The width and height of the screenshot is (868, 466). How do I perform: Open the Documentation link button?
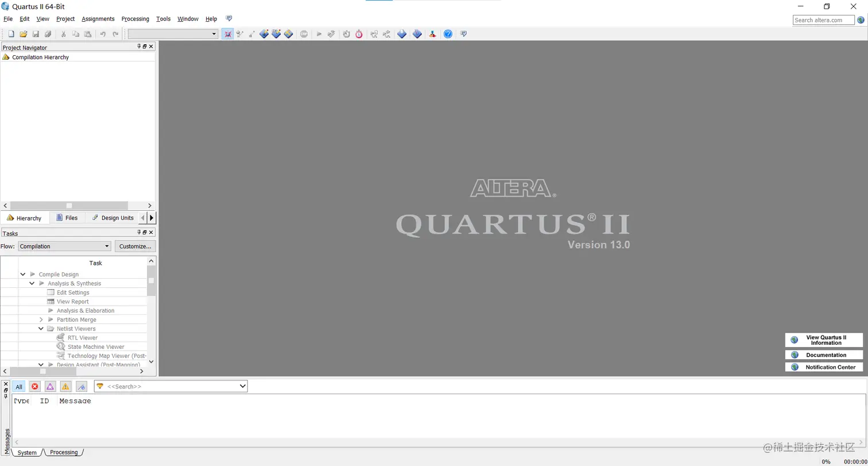824,355
